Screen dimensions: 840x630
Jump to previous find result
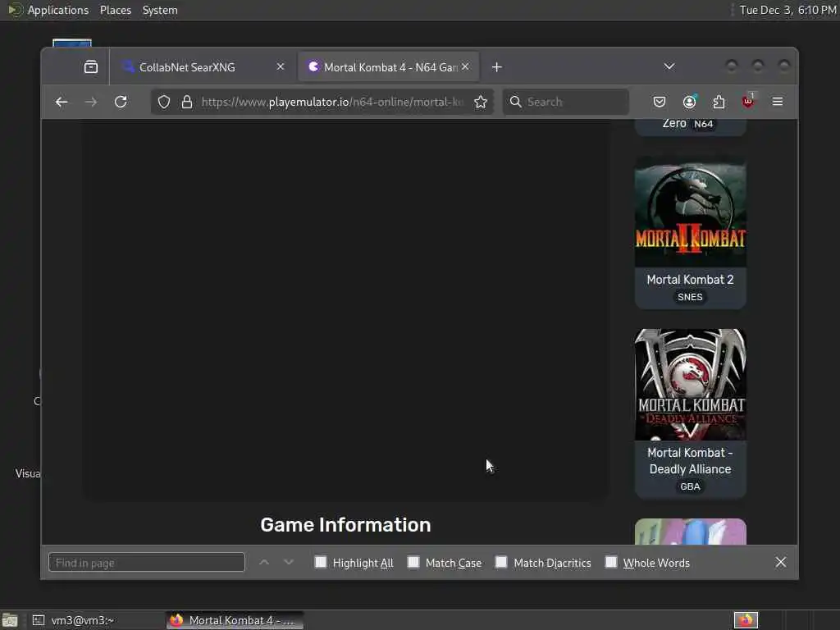tap(264, 563)
